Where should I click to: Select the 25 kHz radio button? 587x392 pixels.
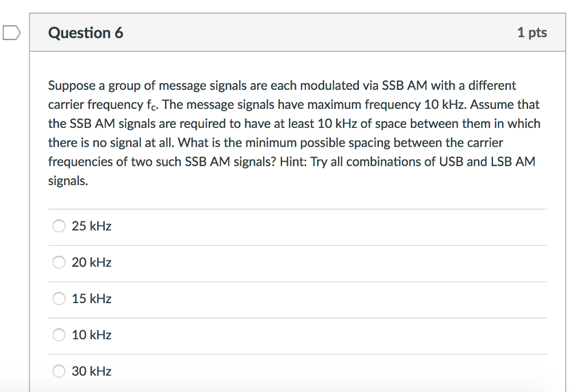58,226
